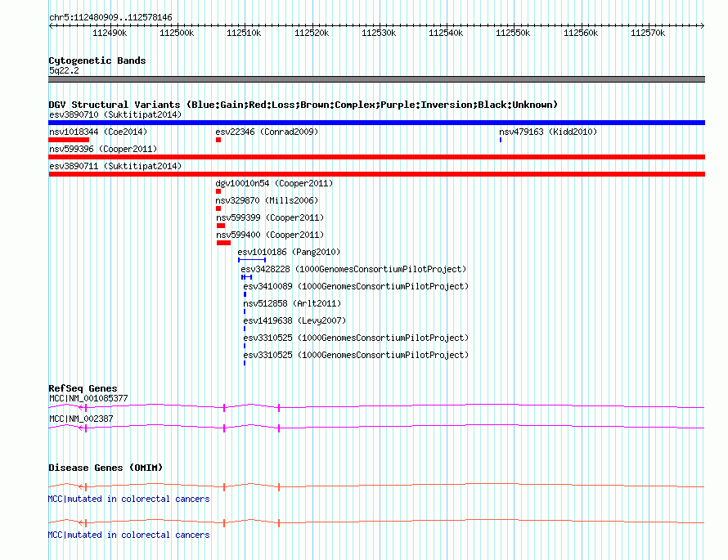
Task: Click the 112520k ruler label
Action: pos(312,33)
